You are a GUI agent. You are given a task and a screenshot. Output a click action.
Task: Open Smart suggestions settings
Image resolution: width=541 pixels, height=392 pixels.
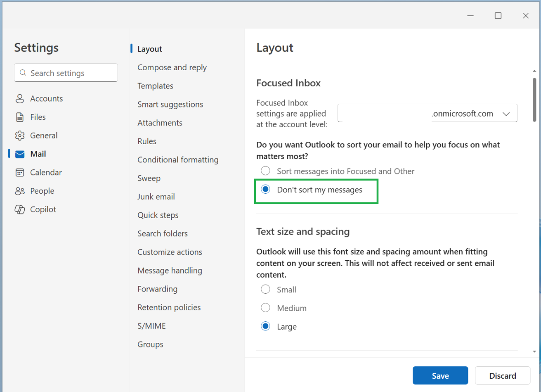tap(170, 105)
